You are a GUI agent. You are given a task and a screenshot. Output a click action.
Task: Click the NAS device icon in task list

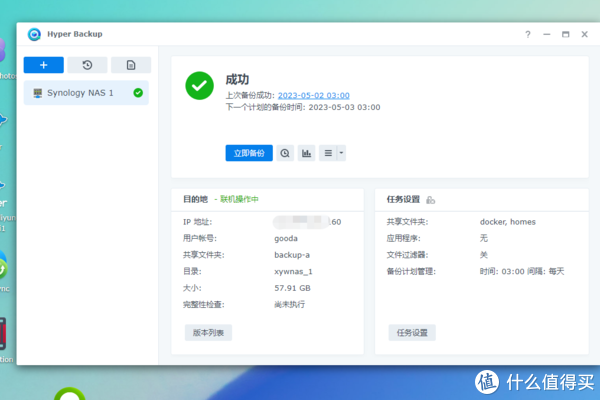click(38, 93)
